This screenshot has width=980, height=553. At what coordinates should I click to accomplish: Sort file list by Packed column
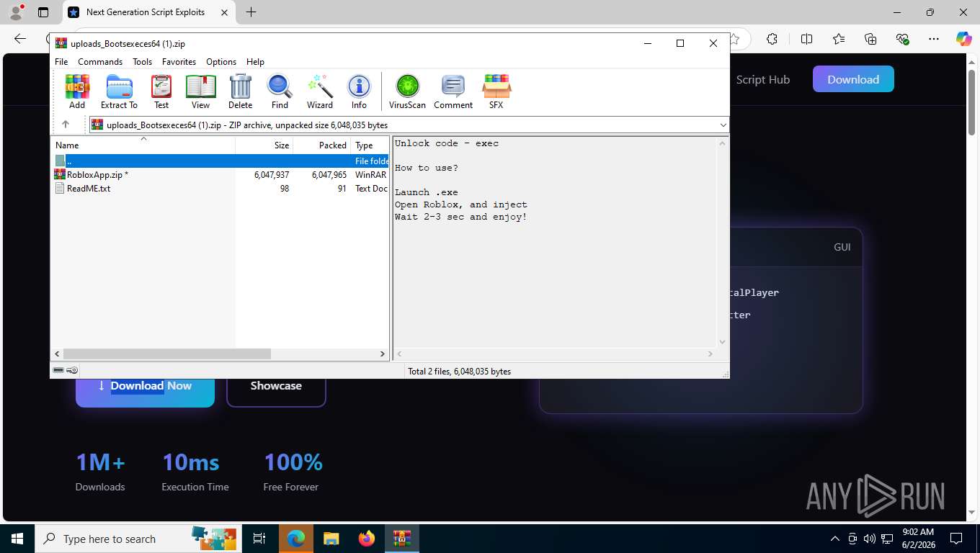[322, 145]
